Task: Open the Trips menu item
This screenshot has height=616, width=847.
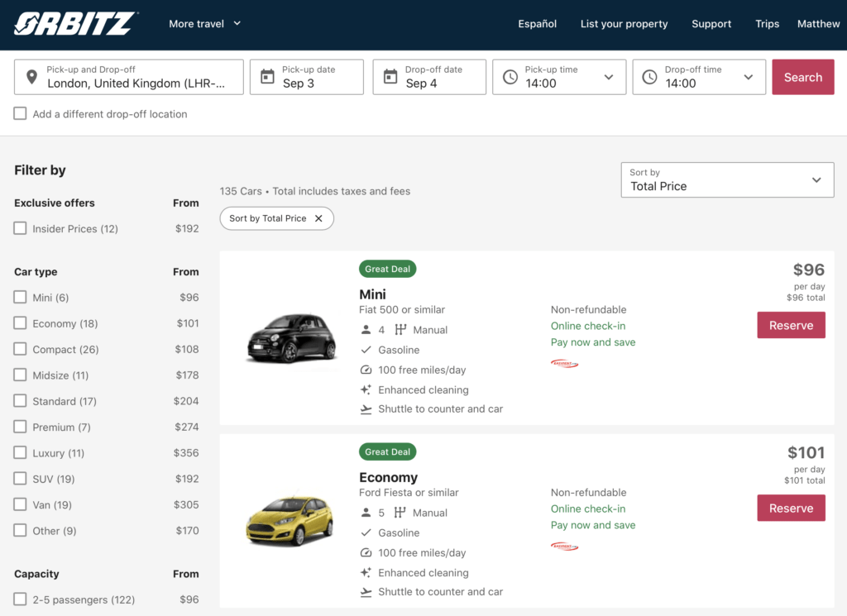Action: click(767, 24)
